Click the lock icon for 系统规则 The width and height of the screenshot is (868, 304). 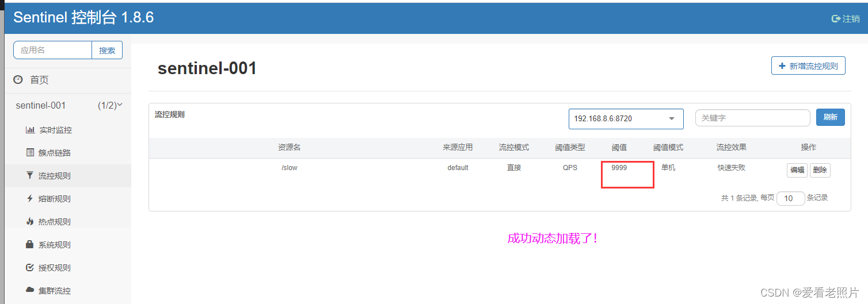tap(30, 244)
